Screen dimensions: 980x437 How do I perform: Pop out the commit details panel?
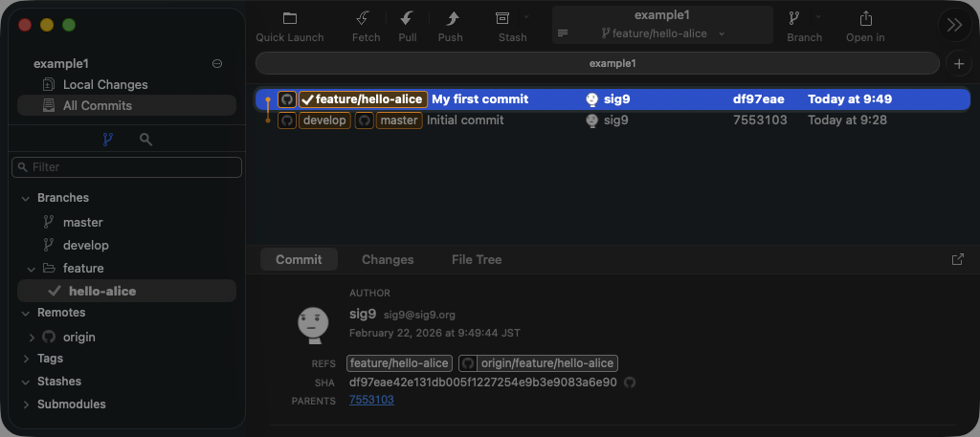958,259
